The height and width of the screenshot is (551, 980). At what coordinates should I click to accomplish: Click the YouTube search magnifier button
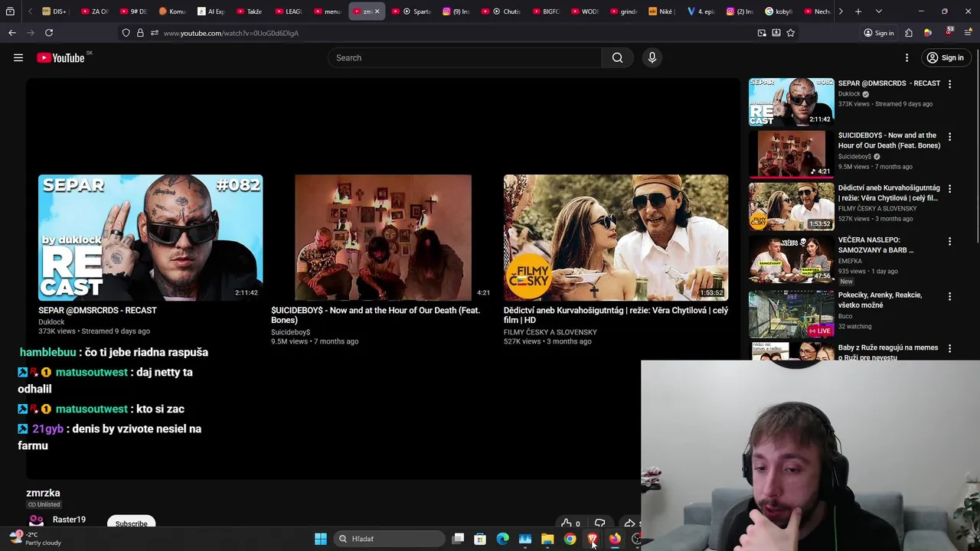617,57
